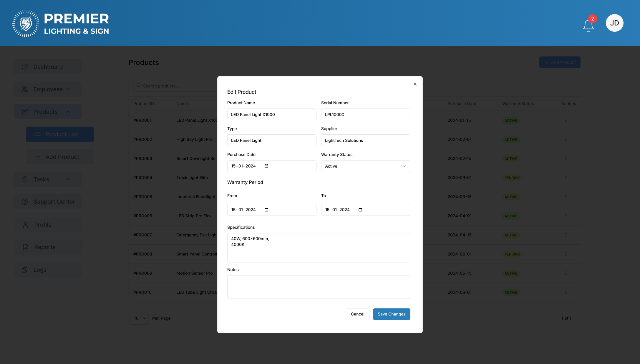Click the Save Changes button
This screenshot has height=364, width=640.
tap(391, 314)
